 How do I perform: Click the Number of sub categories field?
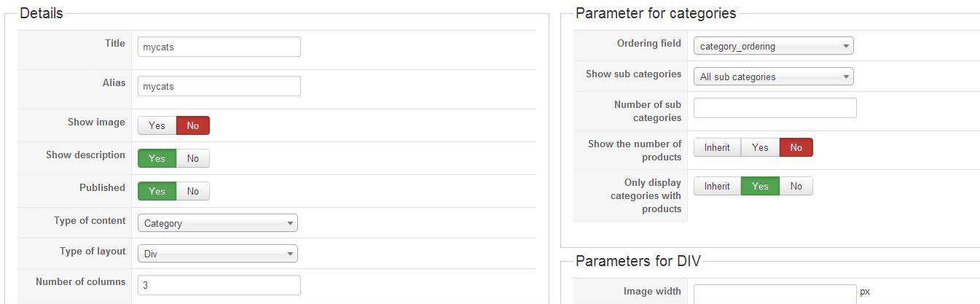775,108
